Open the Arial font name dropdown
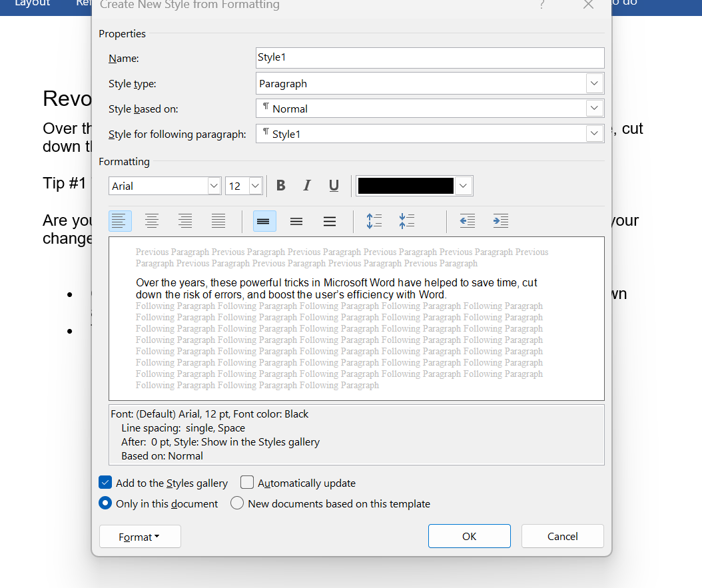The height and width of the screenshot is (588, 702). coord(214,186)
